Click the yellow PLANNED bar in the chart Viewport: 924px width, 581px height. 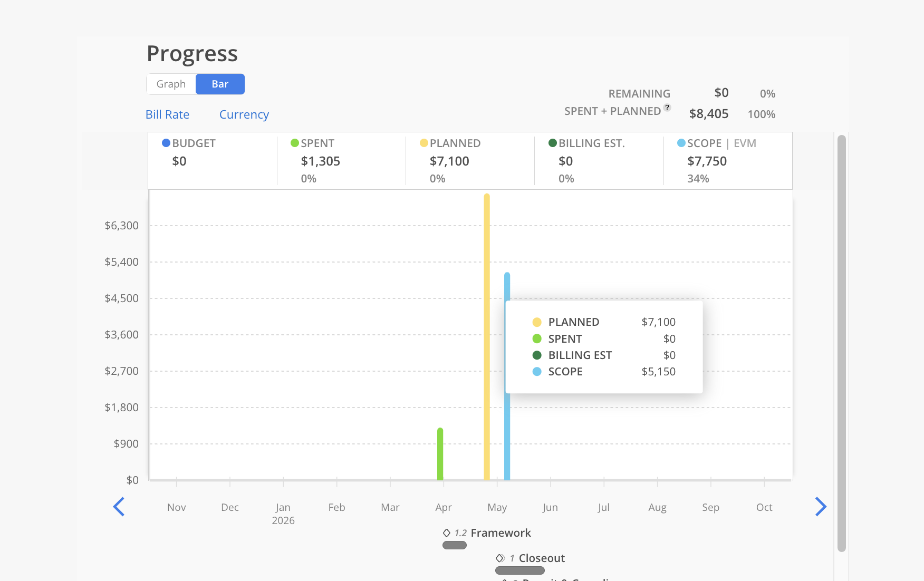click(487, 337)
